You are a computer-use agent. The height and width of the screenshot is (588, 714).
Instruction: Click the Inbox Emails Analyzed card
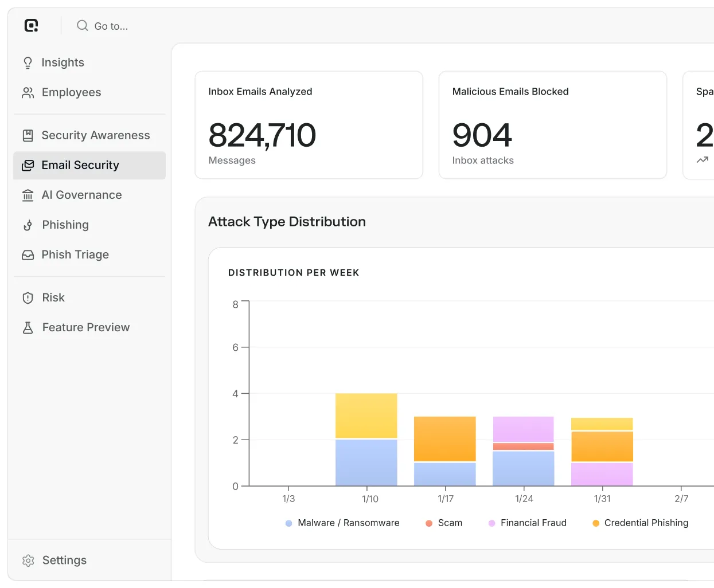pos(309,125)
